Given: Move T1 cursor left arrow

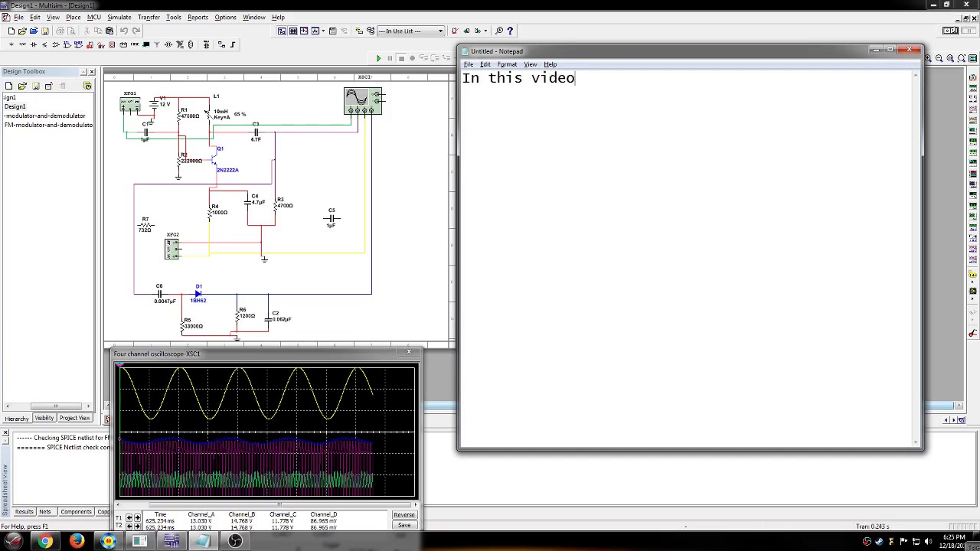Looking at the screenshot, I should tap(129, 517).
